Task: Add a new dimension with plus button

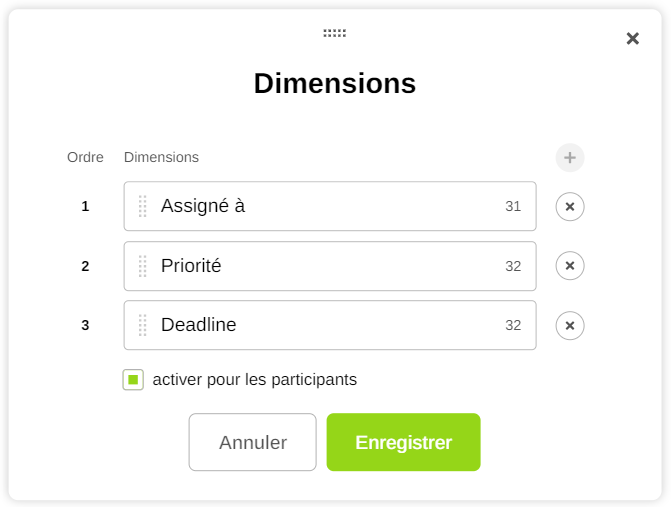Action: click(x=570, y=157)
